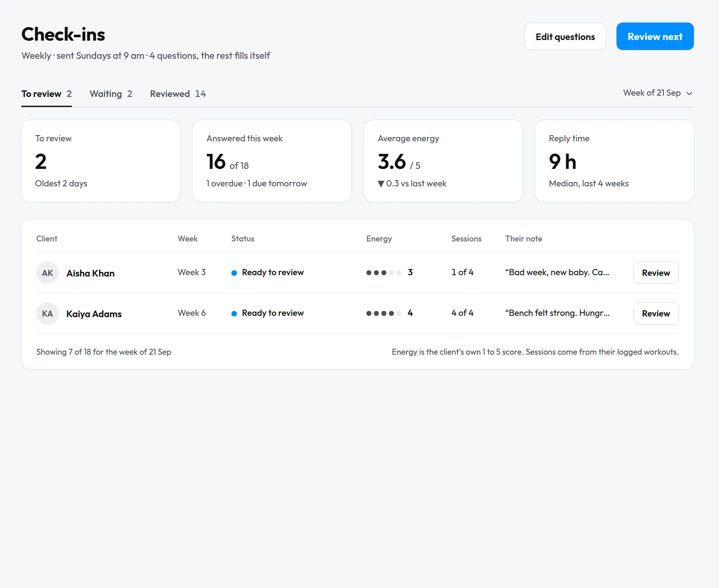Click the Week column header

pyautogui.click(x=188, y=238)
